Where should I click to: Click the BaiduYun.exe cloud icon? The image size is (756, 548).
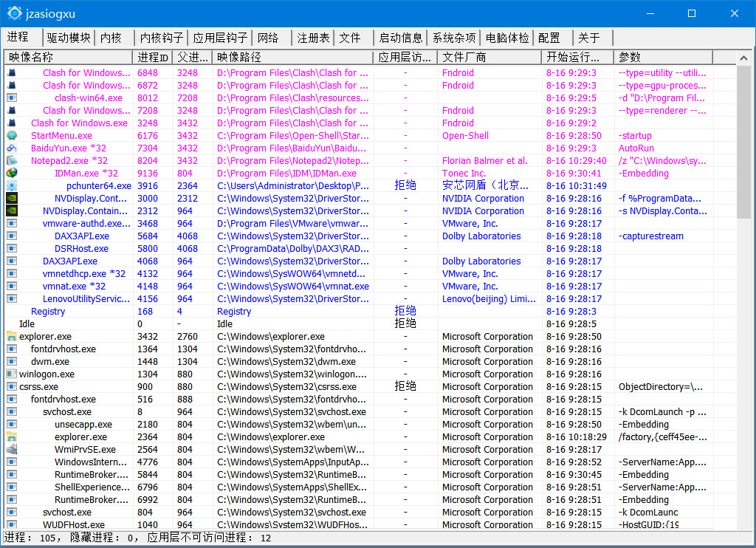click(x=12, y=148)
